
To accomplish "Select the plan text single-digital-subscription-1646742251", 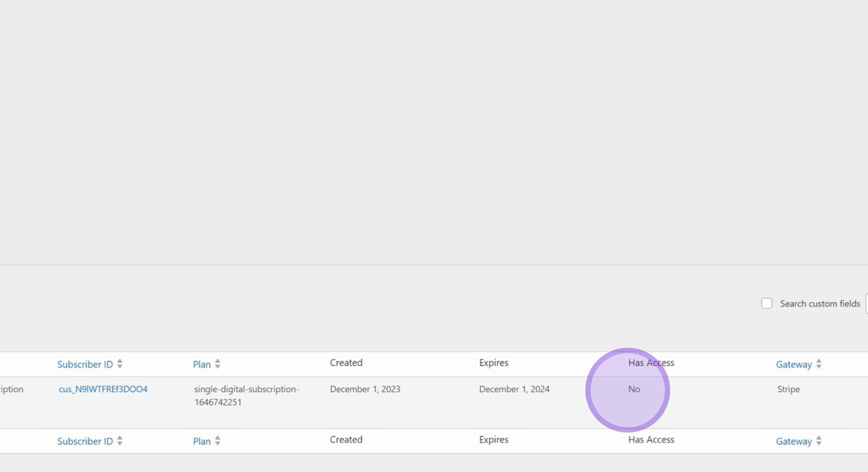I will [x=247, y=396].
